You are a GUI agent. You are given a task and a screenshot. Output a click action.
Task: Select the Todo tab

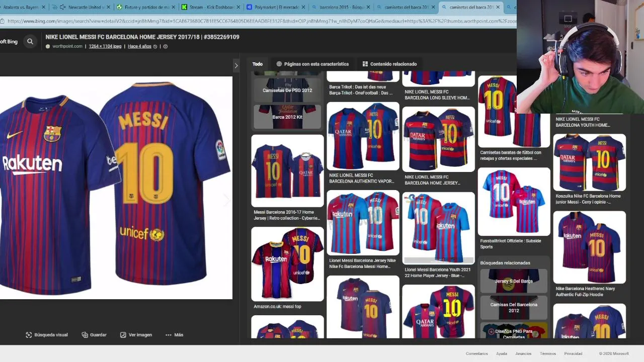258,64
